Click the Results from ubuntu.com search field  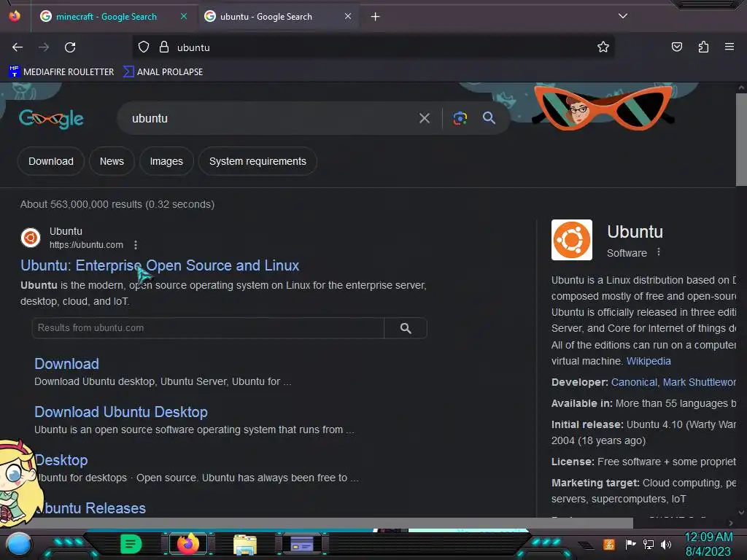(208, 328)
